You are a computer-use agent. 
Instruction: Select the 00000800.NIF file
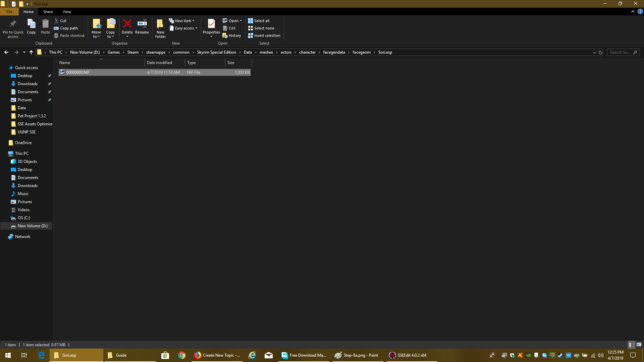click(155, 72)
